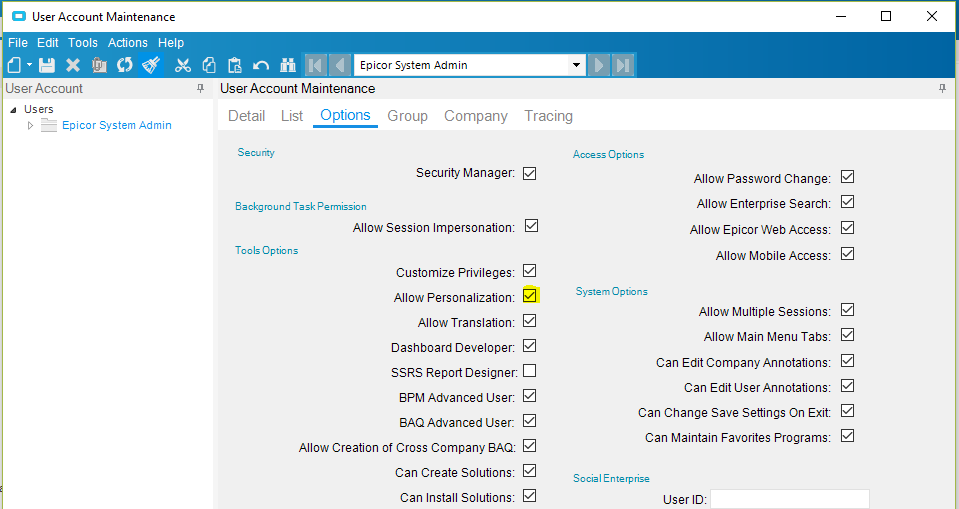The width and height of the screenshot is (959, 509).
Task: Enable the SSRS Report Designer checkbox
Action: click(x=530, y=371)
